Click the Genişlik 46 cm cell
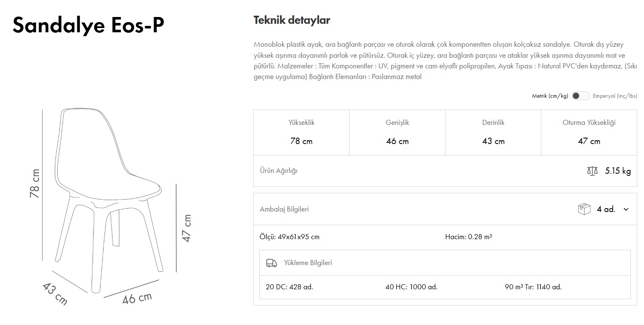 [397, 133]
